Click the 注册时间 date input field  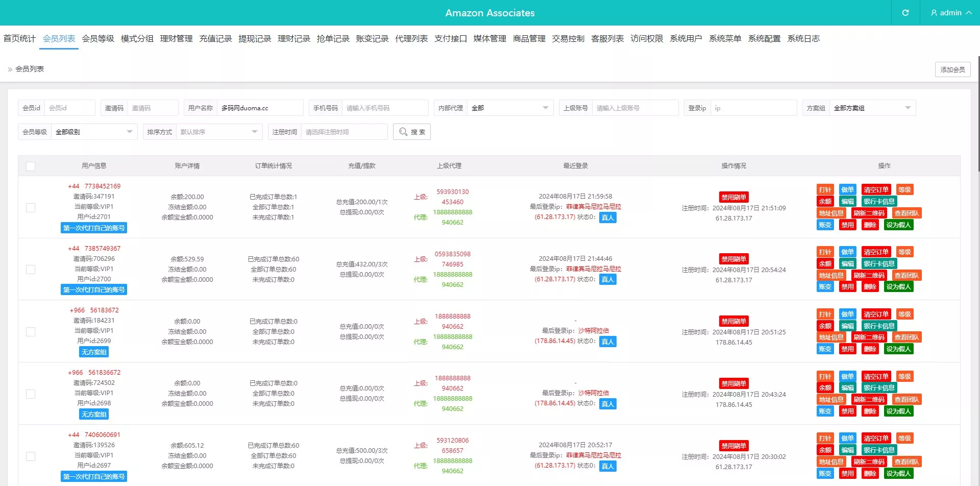pos(344,132)
